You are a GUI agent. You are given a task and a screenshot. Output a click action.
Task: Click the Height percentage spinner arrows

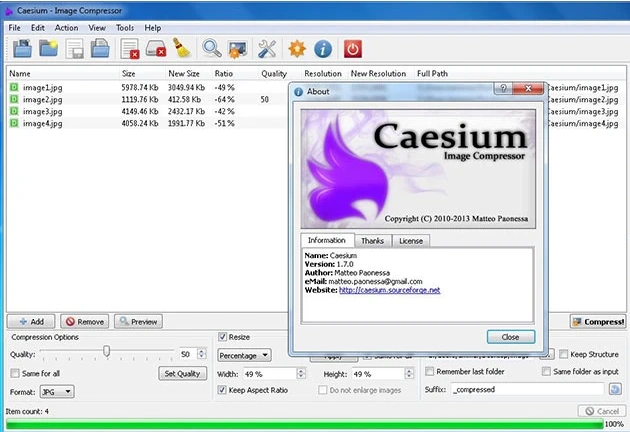409,374
